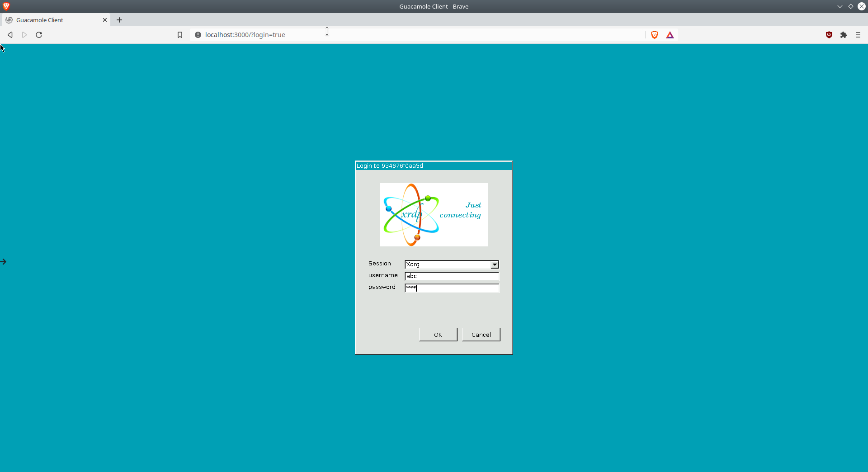
Task: Maximize the Brave window
Action: 851,6
